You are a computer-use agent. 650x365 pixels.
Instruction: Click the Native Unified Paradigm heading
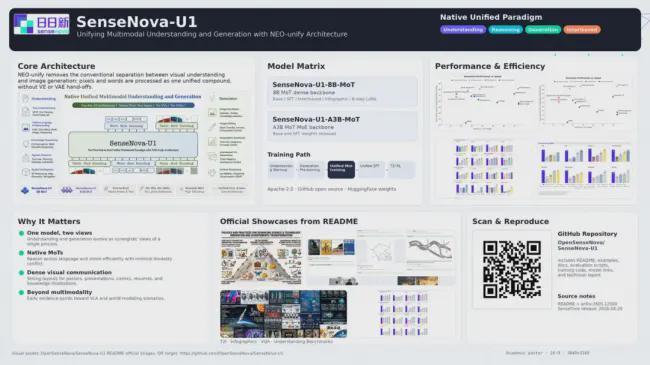[491, 17]
